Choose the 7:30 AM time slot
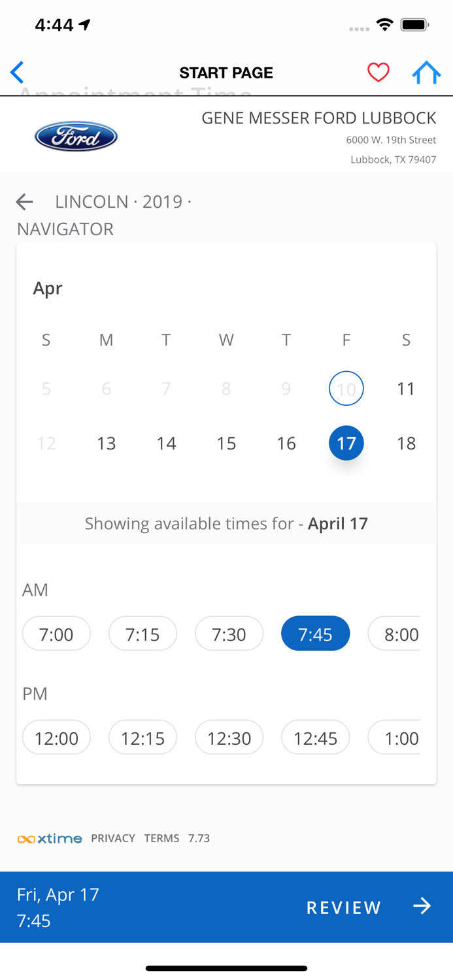Image resolution: width=453 pixels, height=980 pixels. click(229, 633)
